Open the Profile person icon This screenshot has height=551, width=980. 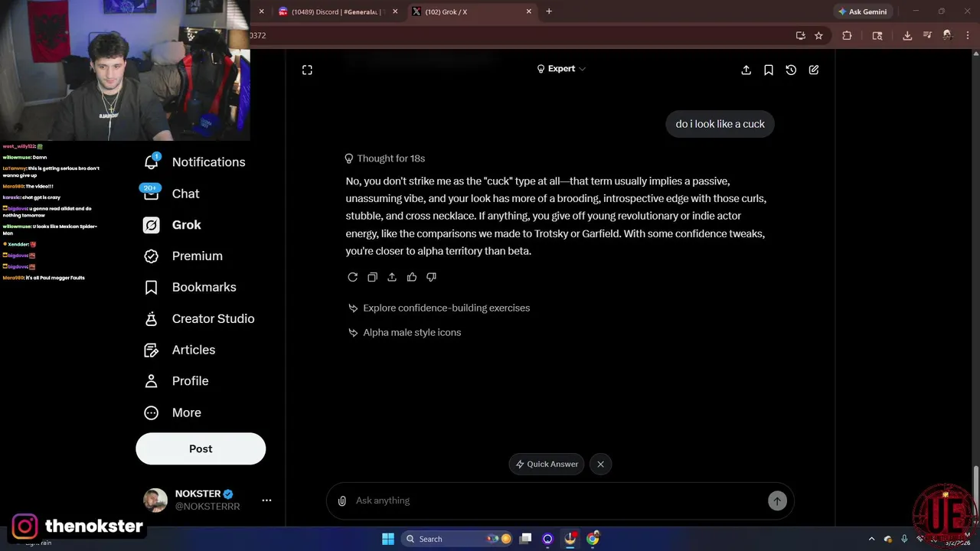click(152, 381)
